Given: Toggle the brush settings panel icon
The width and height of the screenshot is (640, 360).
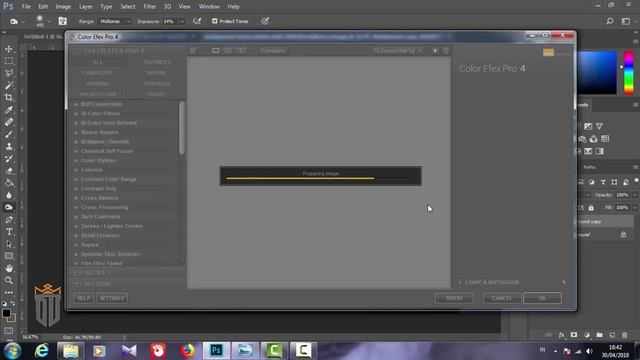Looking at the screenshot, I should (x=62, y=21).
